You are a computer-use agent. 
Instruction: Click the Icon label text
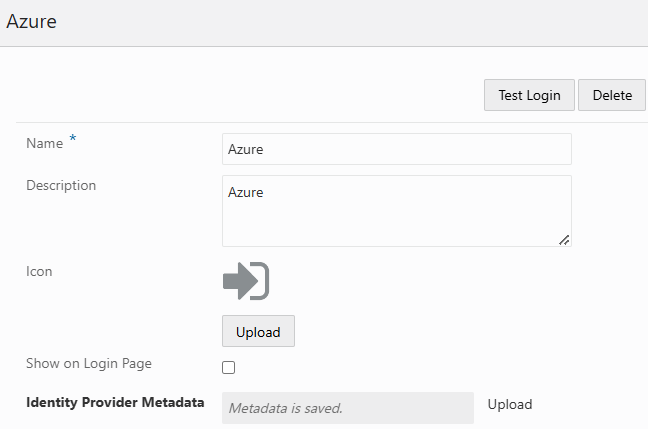pyautogui.click(x=39, y=271)
